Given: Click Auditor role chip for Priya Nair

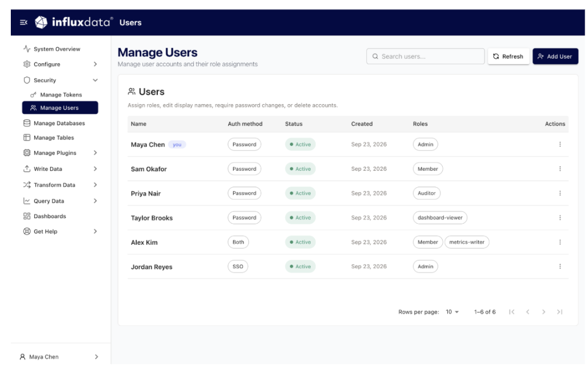Looking at the screenshot, I should (427, 193).
